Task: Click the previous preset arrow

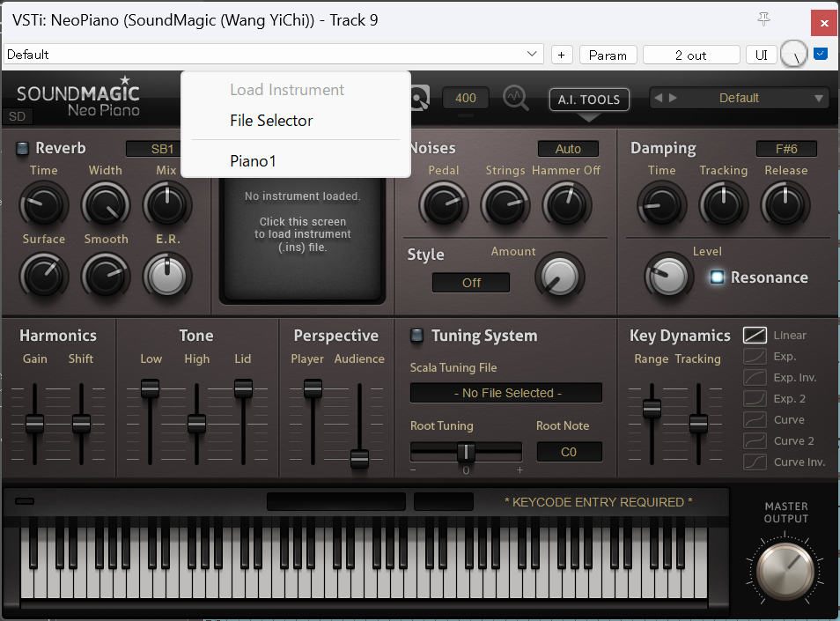Action: pos(659,98)
